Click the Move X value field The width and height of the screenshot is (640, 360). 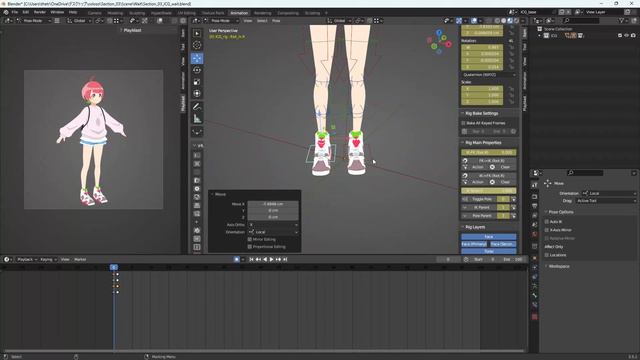pos(273,204)
